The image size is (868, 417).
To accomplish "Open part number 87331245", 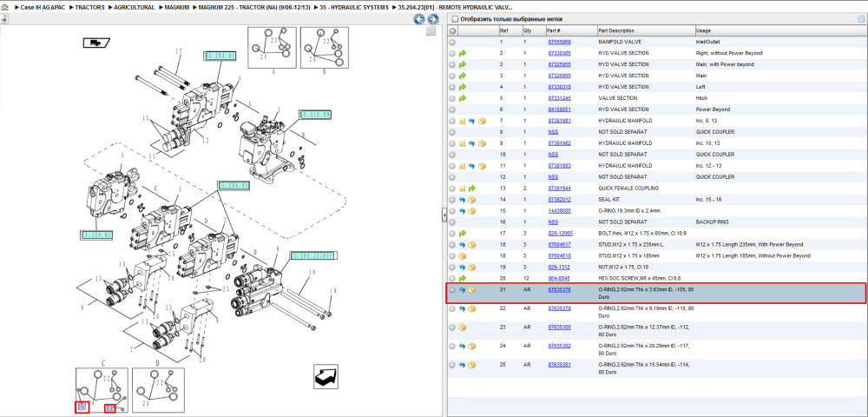I will click(559, 98).
